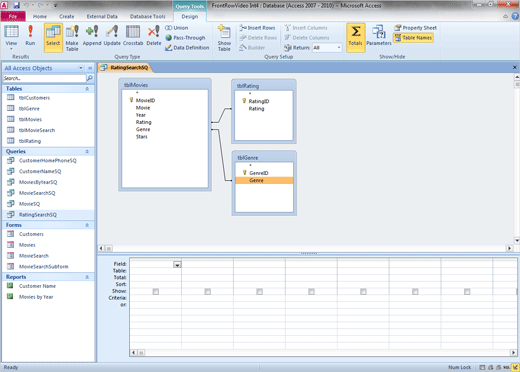Screen dimensions: 520x372
Task: Check the Show box in fourth grid column
Action: click(x=311, y=292)
